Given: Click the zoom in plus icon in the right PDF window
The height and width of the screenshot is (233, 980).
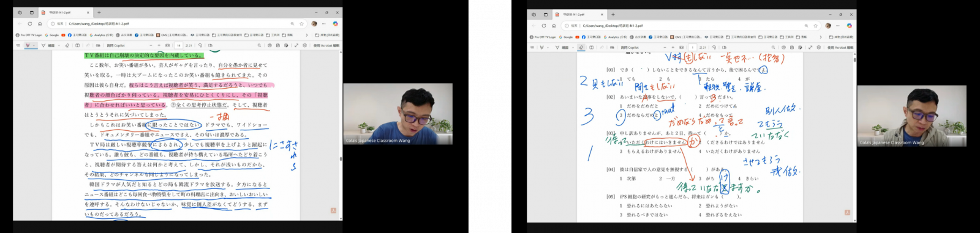Looking at the screenshot, I should pos(673,47).
